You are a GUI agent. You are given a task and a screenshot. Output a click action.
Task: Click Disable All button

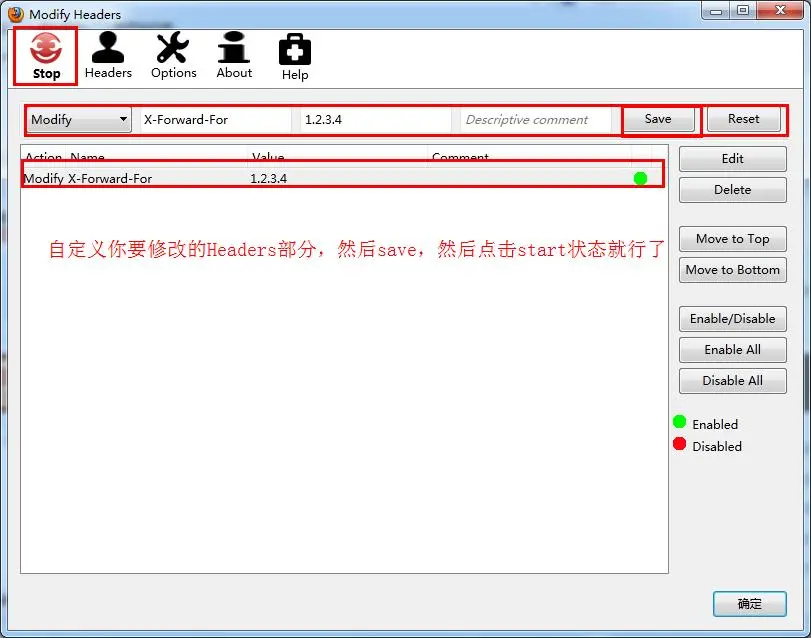pyautogui.click(x=732, y=381)
